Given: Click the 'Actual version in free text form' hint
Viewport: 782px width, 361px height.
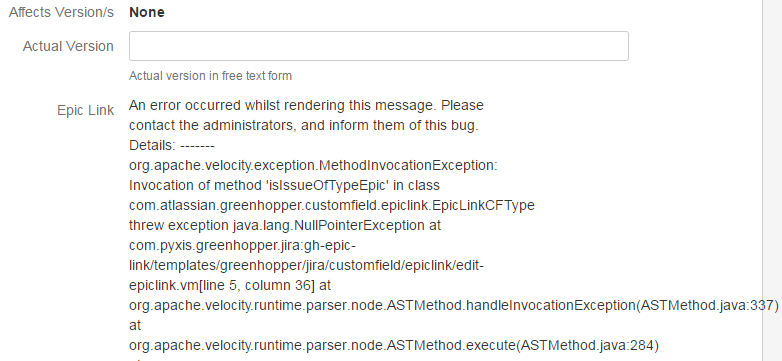Looking at the screenshot, I should click(x=210, y=76).
